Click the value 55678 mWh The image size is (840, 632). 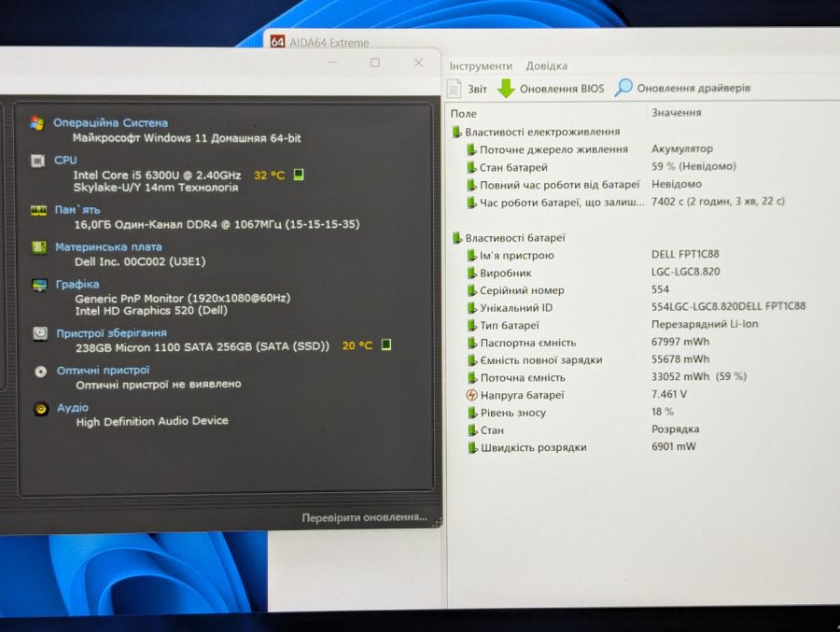tap(680, 359)
